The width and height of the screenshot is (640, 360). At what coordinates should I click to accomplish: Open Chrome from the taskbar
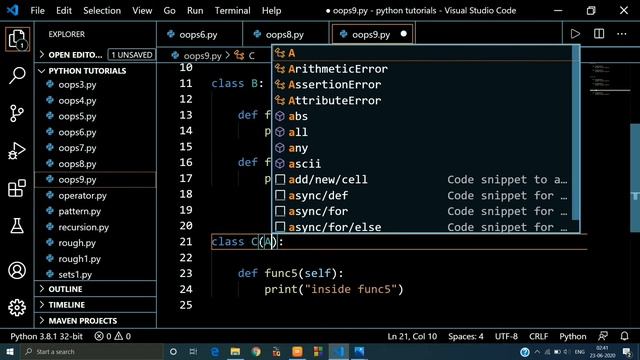coord(256,351)
